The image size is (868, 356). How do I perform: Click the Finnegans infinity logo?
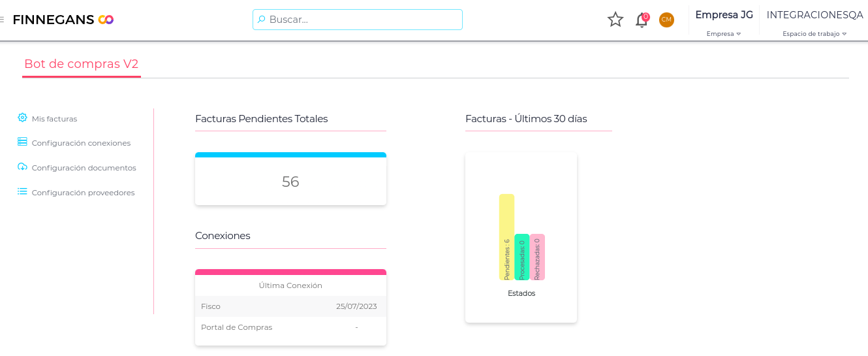[x=106, y=20]
